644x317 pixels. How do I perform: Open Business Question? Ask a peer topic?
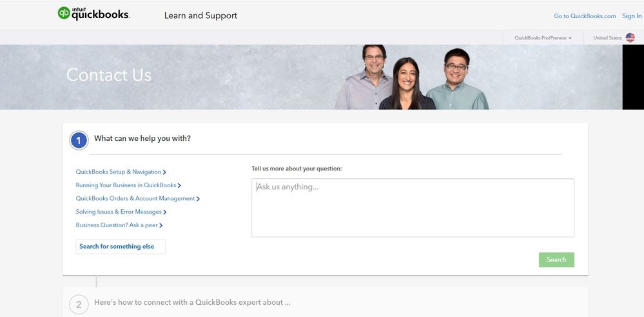pos(119,225)
